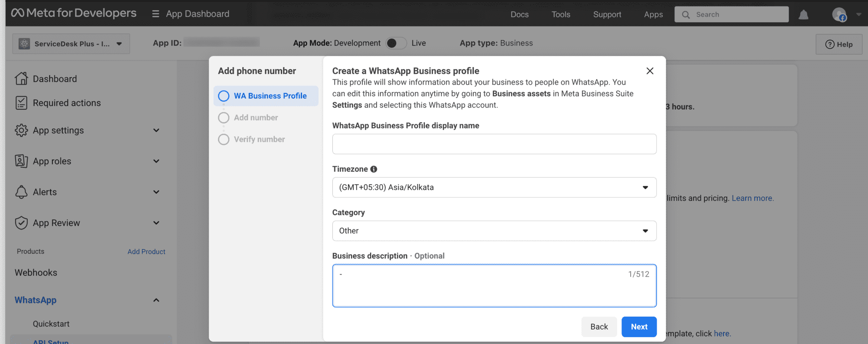Click the Required actions checklist icon

click(21, 103)
